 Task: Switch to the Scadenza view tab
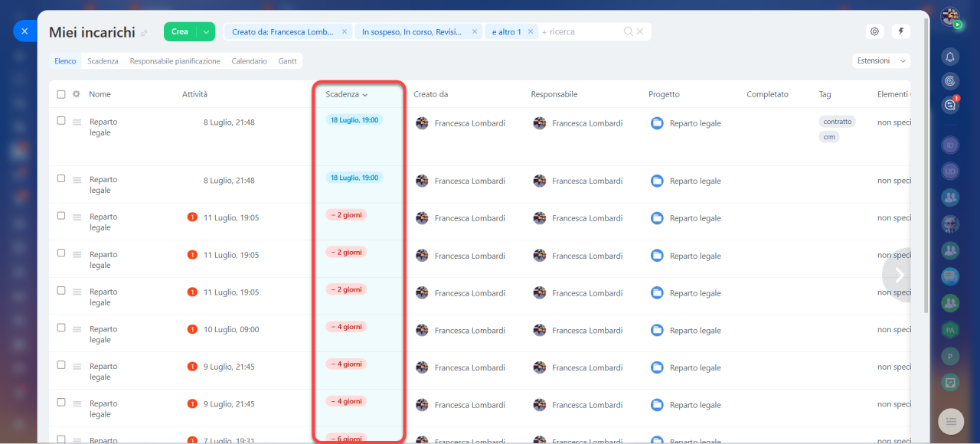103,61
